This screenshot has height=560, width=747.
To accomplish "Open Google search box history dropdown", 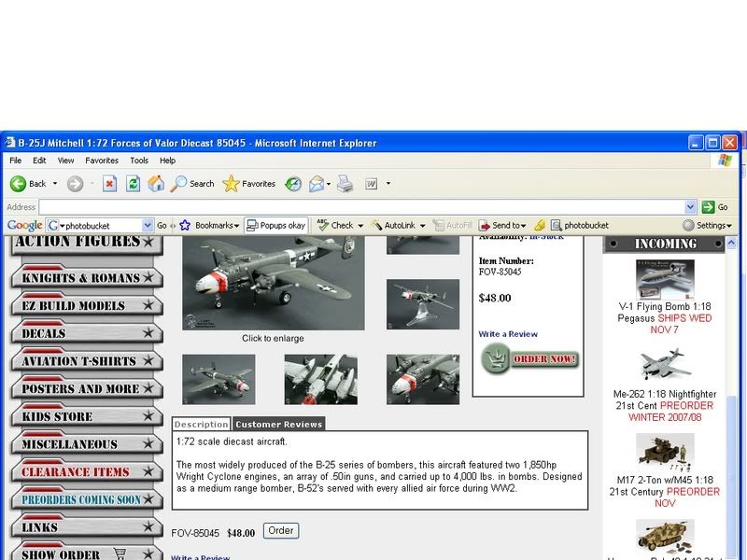I will pyautogui.click(x=148, y=225).
